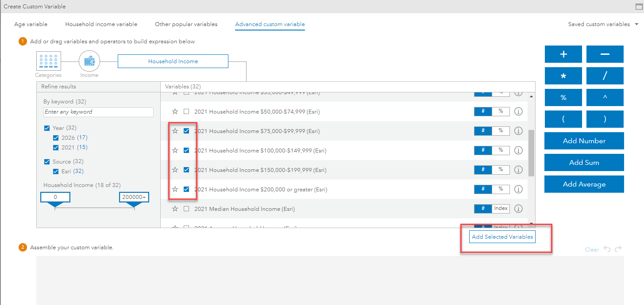Click the Add Selected Variables button
Image resolution: width=644 pixels, height=305 pixels.
[x=502, y=236]
